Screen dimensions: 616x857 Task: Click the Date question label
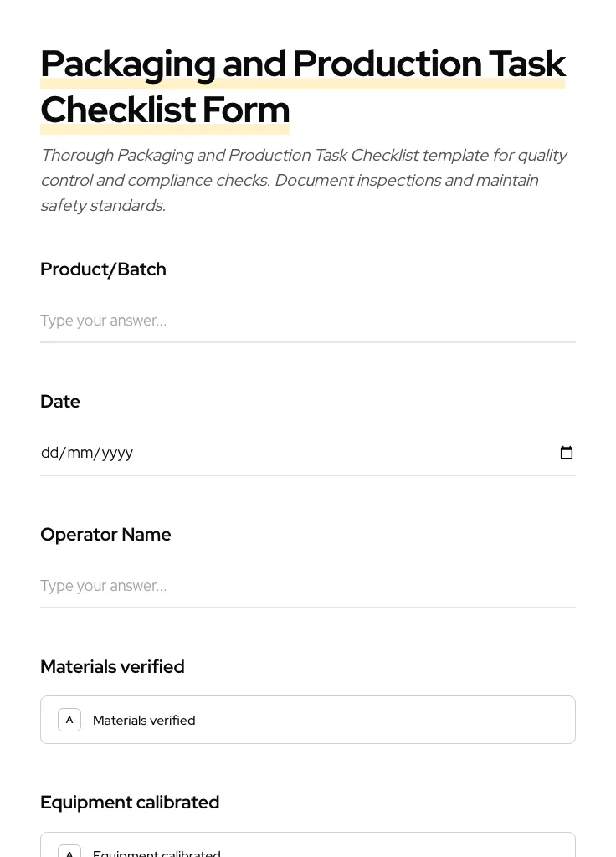click(60, 401)
